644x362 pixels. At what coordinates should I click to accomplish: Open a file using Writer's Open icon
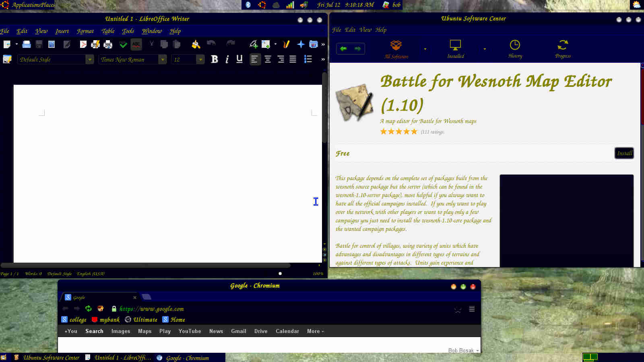27,44
